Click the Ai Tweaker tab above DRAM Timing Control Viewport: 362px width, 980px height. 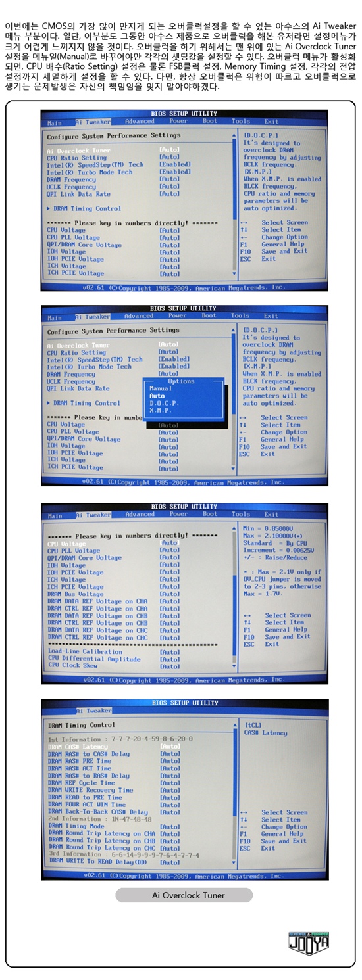pyautogui.click(x=95, y=711)
